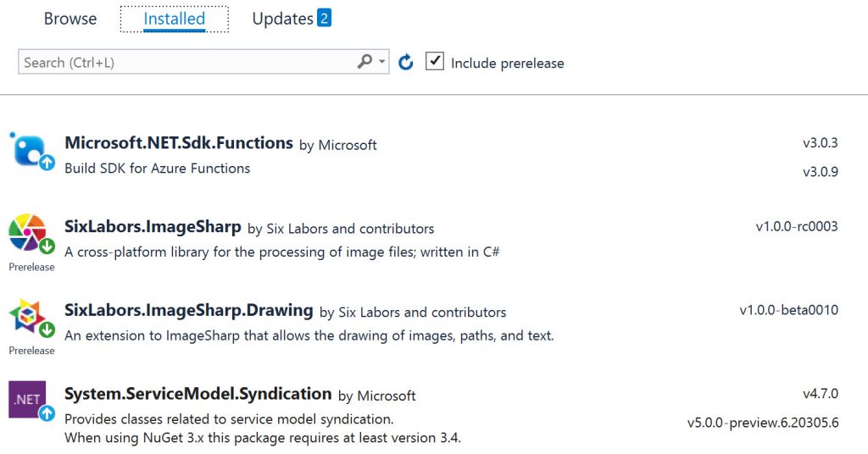868x454 pixels.
Task: Click 'Provides classes related to service model syndication'
Action: click(229, 419)
